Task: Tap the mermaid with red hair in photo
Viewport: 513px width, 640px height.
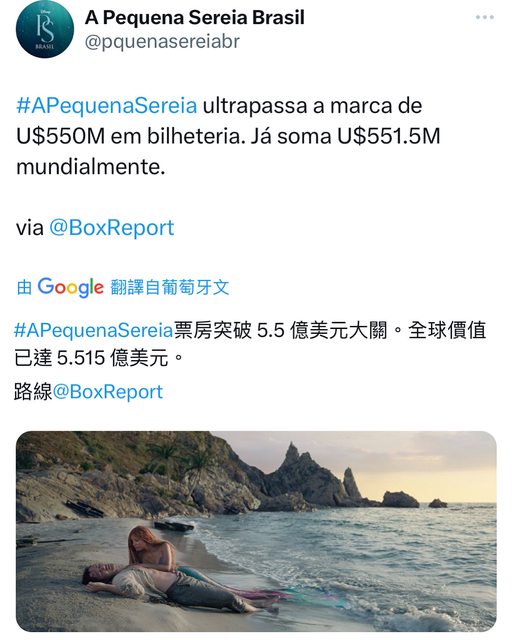Action: click(x=151, y=549)
